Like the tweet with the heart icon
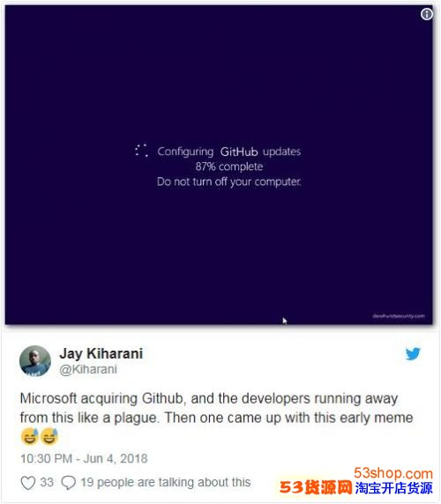Viewport: 441px width, 504px height. point(28,483)
